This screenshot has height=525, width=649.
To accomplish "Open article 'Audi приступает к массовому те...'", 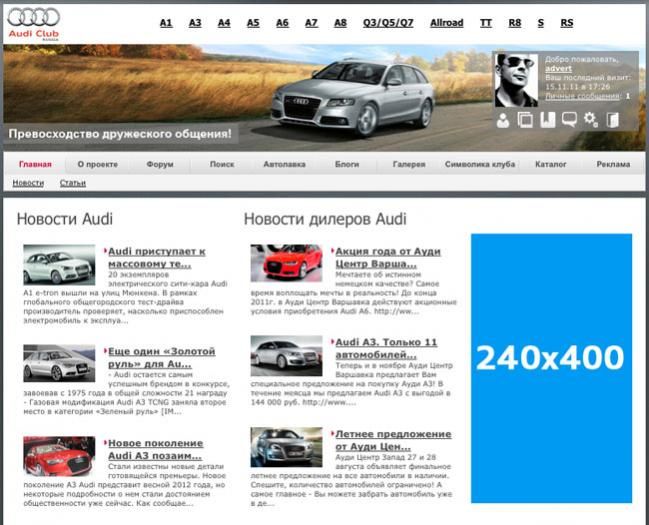I will click(156, 258).
